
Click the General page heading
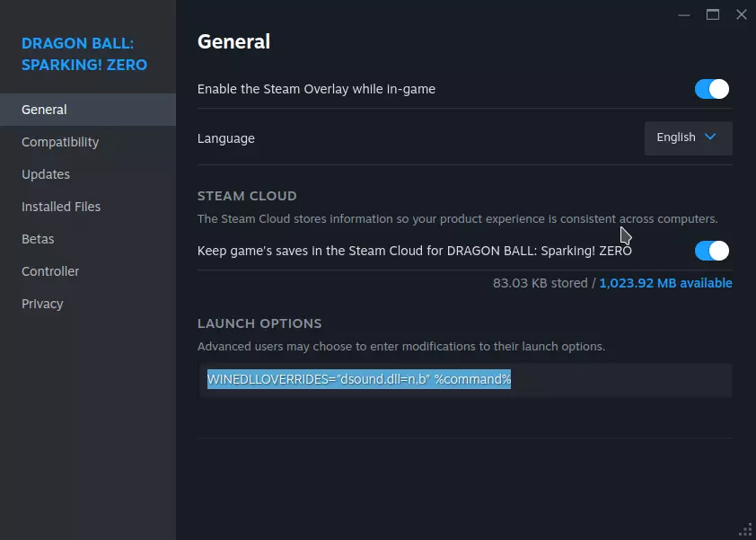[x=233, y=41]
